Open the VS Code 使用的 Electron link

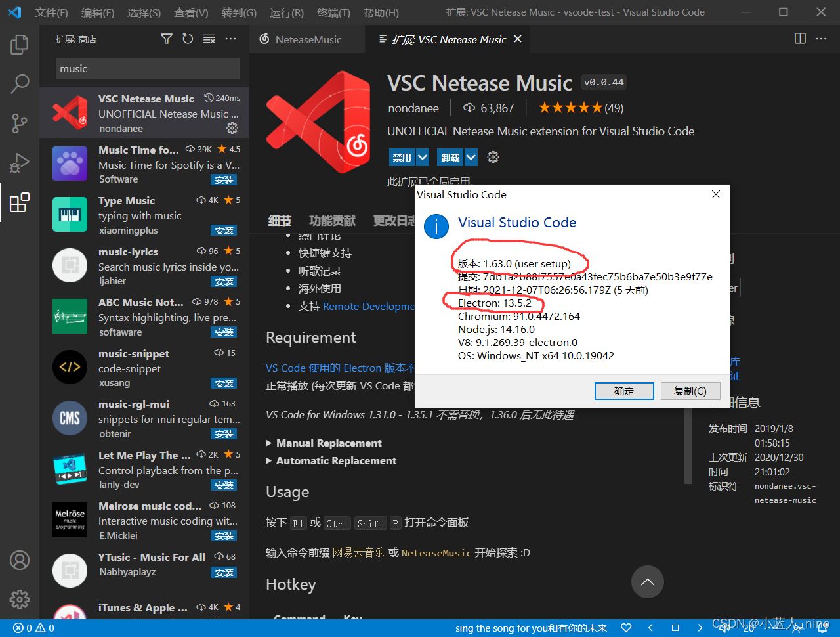[341, 368]
